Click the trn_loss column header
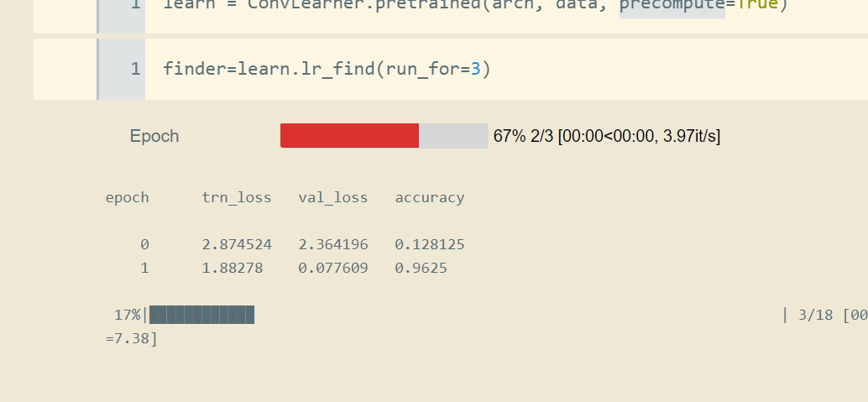The width and height of the screenshot is (868, 402). [x=237, y=198]
